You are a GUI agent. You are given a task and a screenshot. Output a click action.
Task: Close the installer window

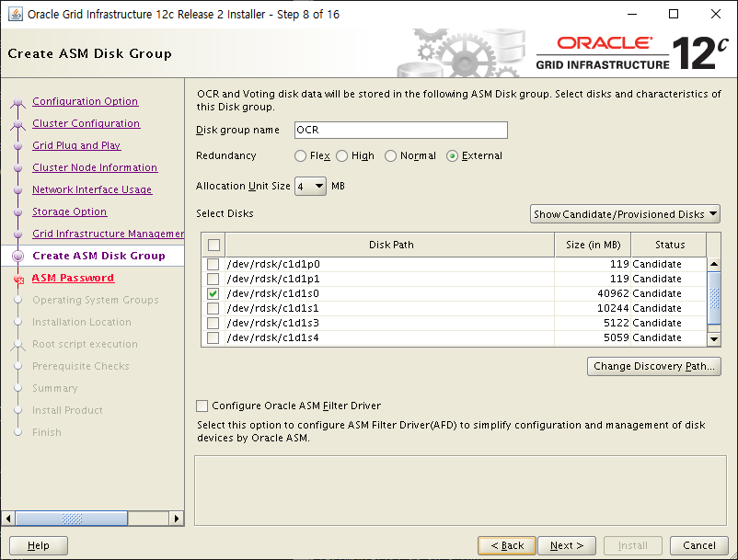[715, 14]
